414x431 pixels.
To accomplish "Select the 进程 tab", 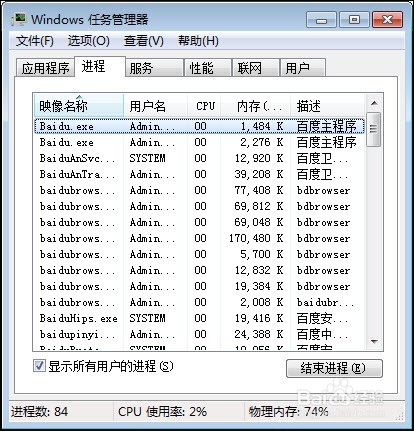I will 100,66.
